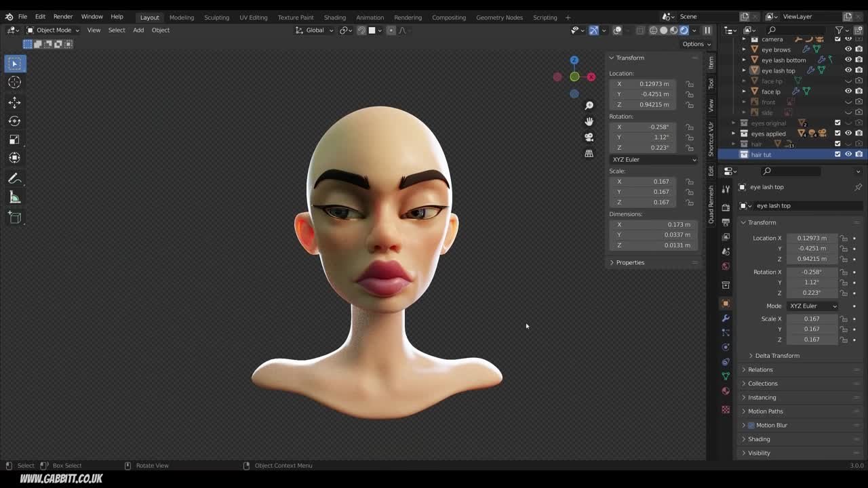Image resolution: width=868 pixels, height=488 pixels.
Task: Click the Location X value field
Action: tap(643, 83)
